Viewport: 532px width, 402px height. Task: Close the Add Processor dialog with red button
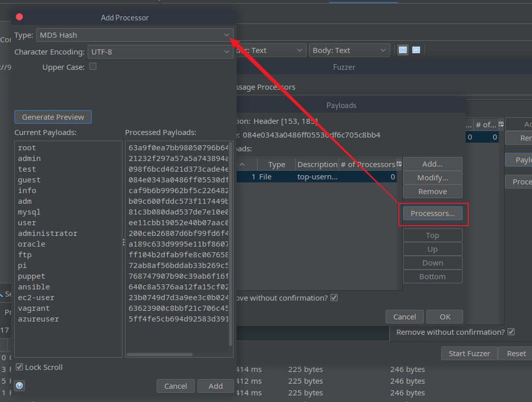point(19,17)
